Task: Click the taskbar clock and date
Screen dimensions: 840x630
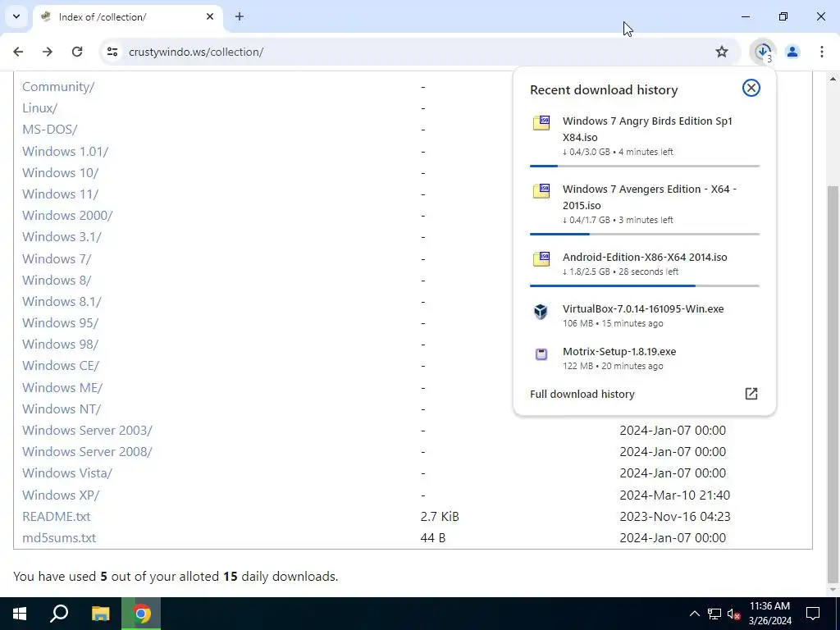Action: 769,614
